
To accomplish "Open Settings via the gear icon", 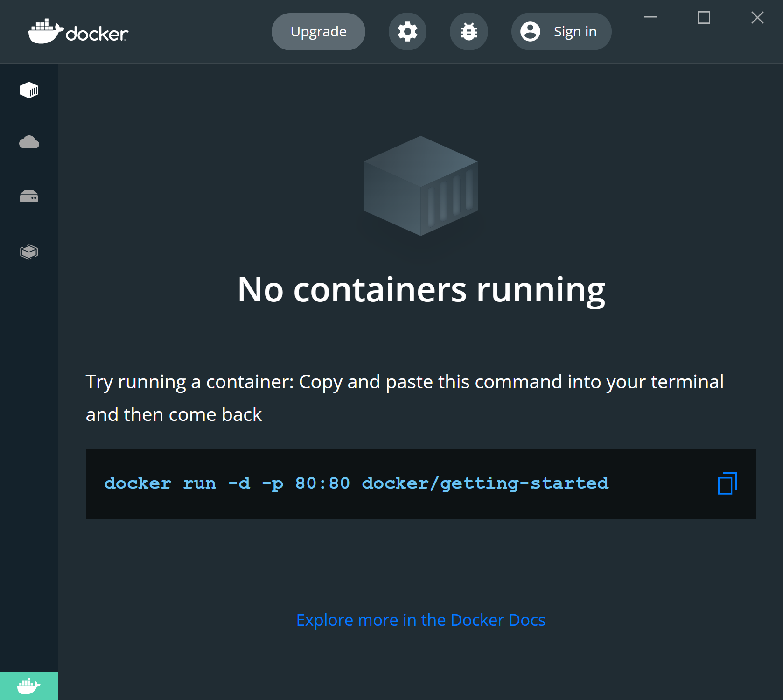I will click(x=407, y=32).
